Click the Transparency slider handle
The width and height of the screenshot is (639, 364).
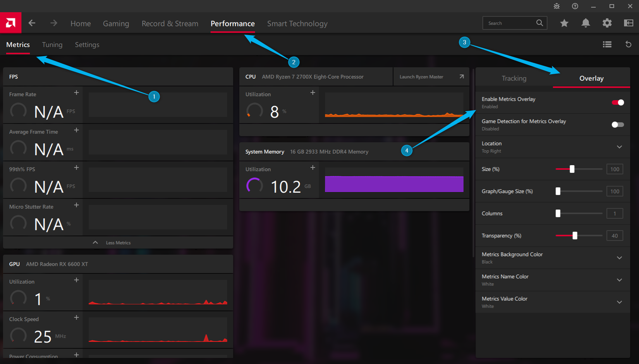[575, 236]
